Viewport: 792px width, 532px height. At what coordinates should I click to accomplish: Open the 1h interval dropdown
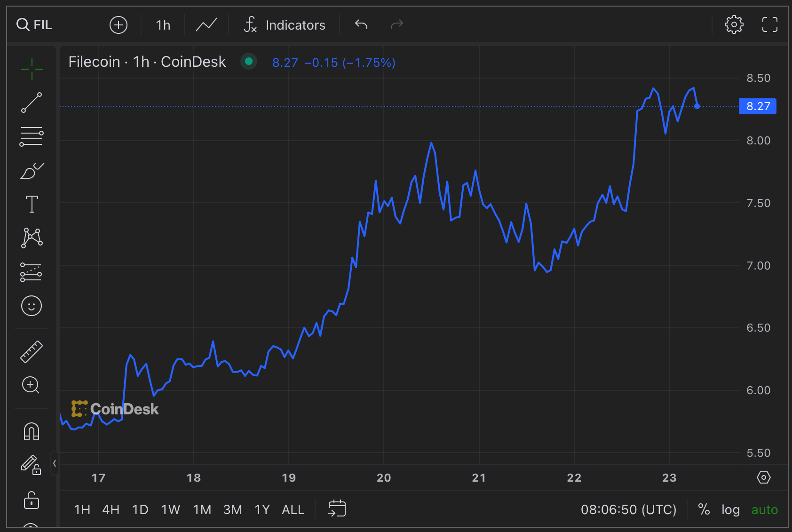163,25
